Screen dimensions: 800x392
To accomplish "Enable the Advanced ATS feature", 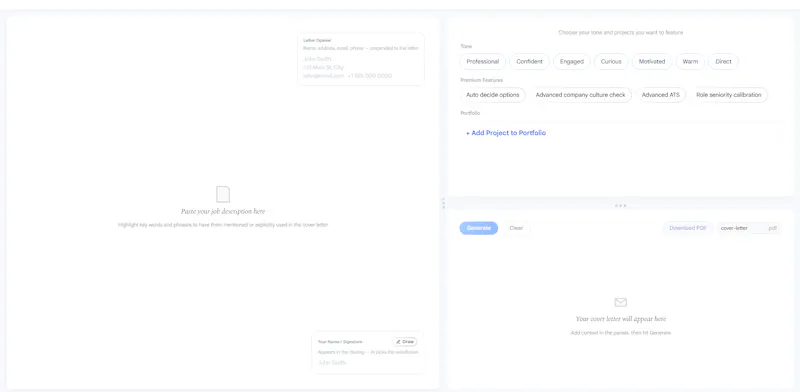I will pos(661,95).
